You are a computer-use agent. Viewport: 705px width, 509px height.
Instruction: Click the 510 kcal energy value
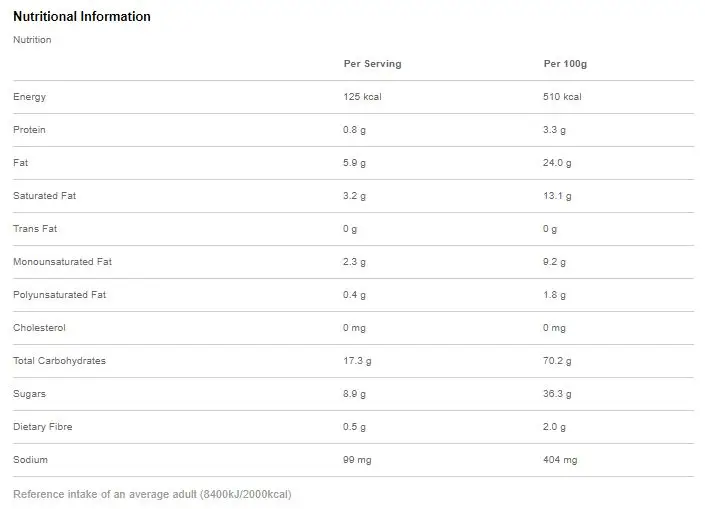(x=562, y=97)
